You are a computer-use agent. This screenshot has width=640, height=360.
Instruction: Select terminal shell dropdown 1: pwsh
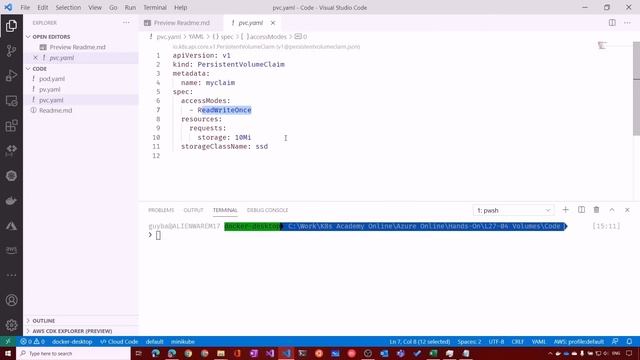(x=513, y=211)
